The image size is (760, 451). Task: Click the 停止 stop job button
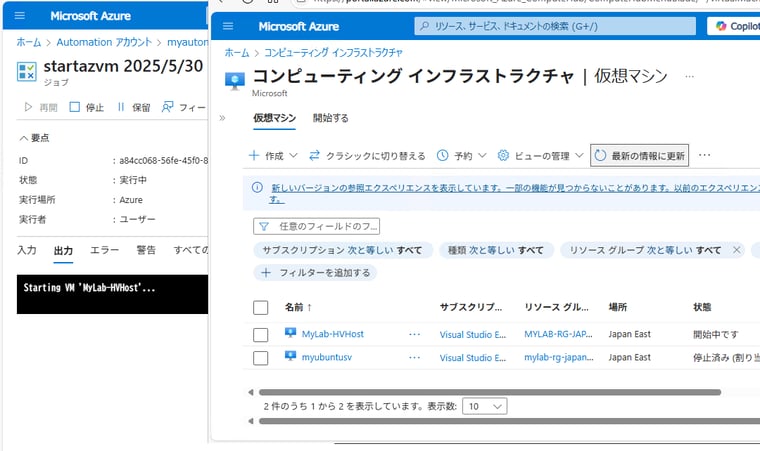pyautogui.click(x=87, y=107)
